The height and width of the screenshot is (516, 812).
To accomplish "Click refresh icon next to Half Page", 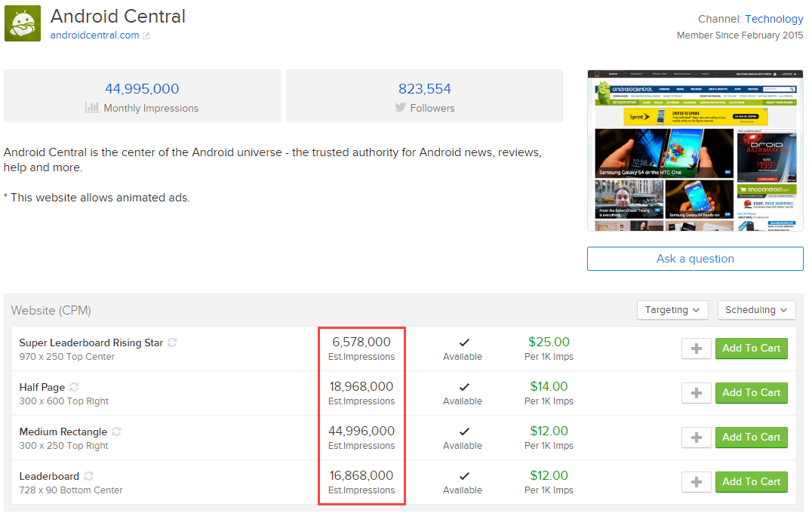I will (74, 387).
